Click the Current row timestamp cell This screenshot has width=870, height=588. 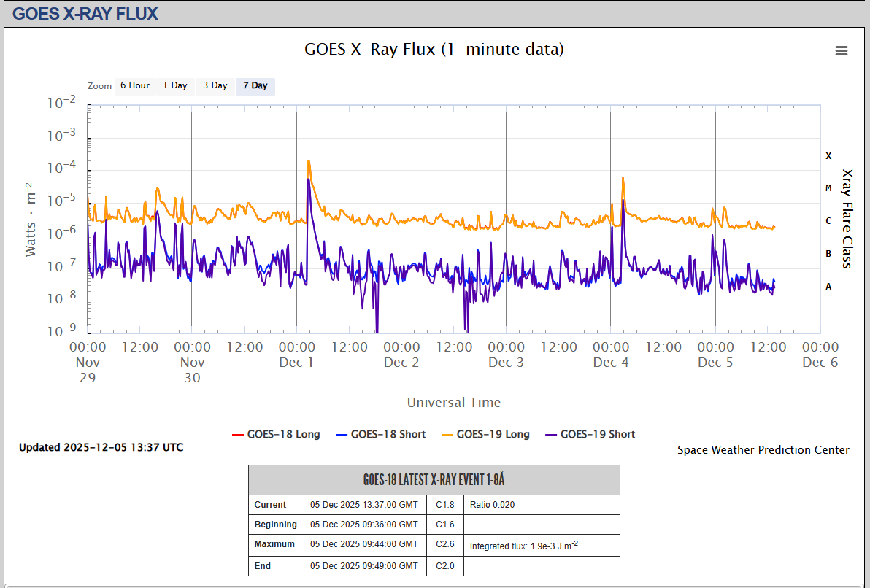click(364, 505)
